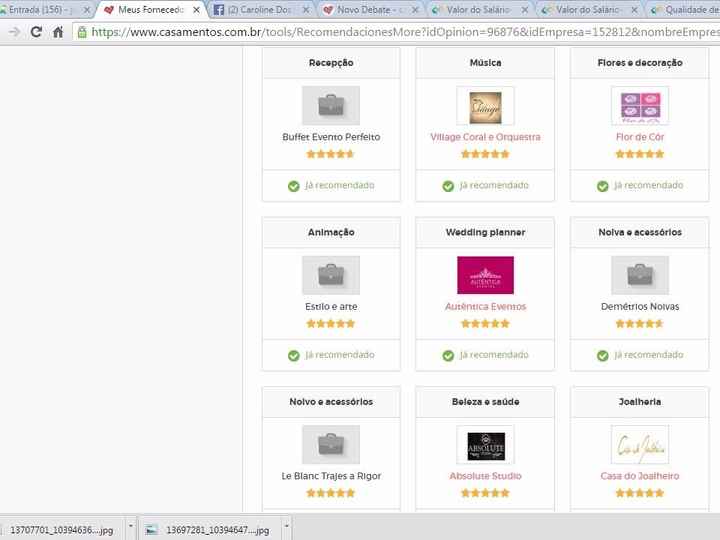Open the Absolute Studio logo image

[x=485, y=444]
